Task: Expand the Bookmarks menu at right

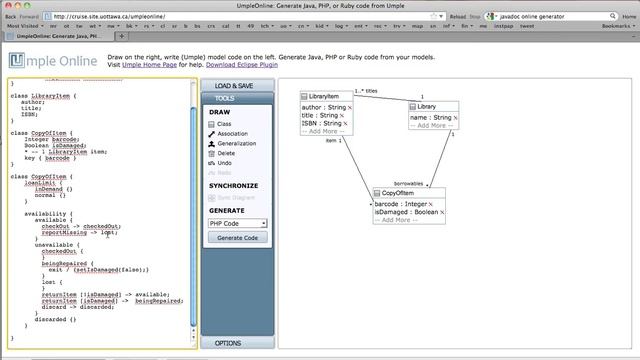Action: (618, 26)
